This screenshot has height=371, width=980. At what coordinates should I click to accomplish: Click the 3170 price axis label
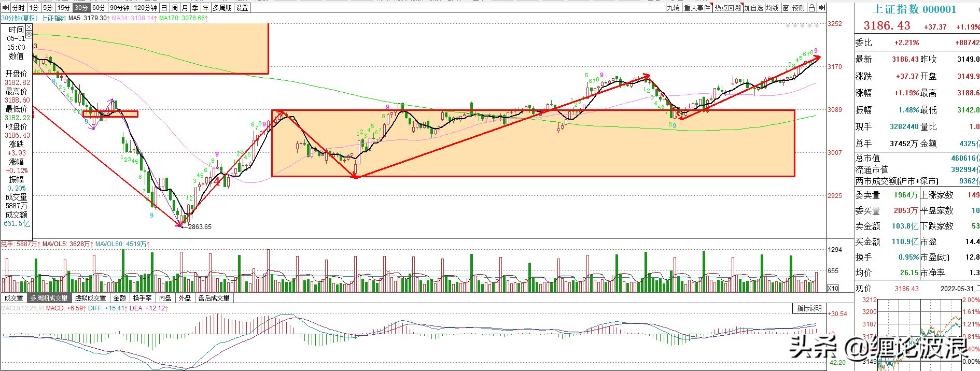pos(834,66)
